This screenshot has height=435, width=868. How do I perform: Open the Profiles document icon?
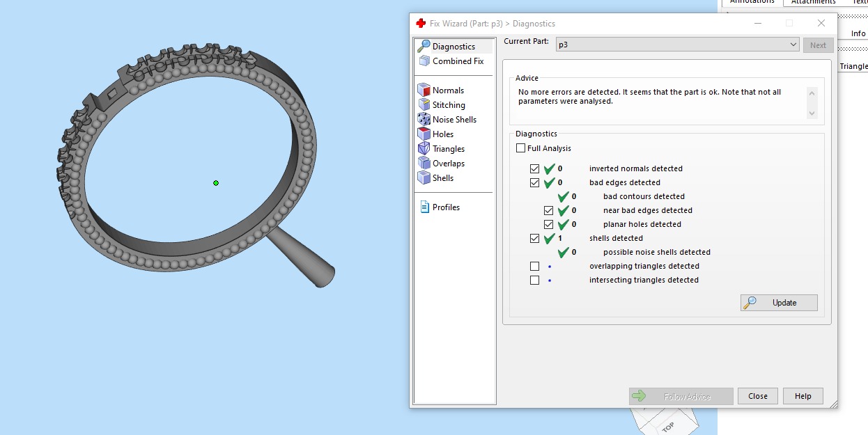tap(424, 207)
